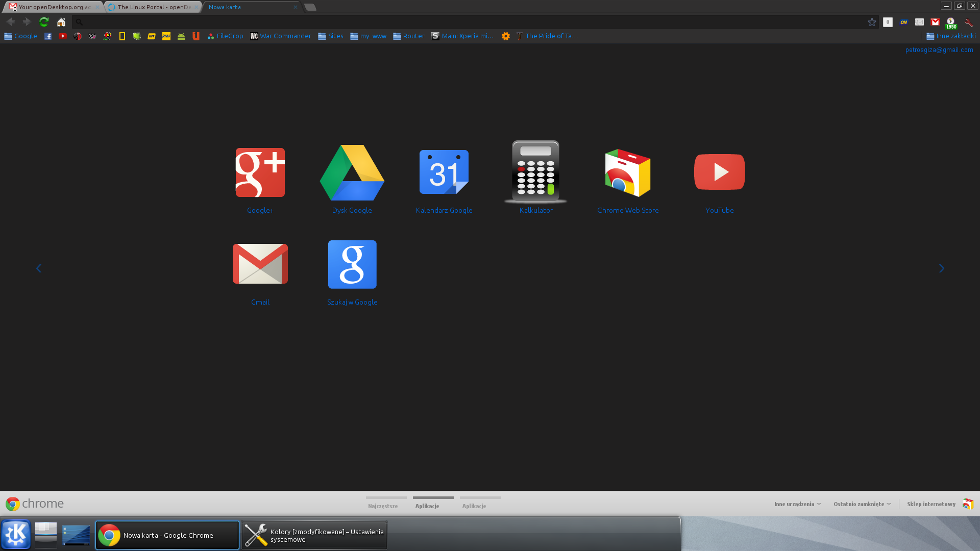Open my_www bookmarks folder
Screen dimensions: 980x551
coord(369,36)
